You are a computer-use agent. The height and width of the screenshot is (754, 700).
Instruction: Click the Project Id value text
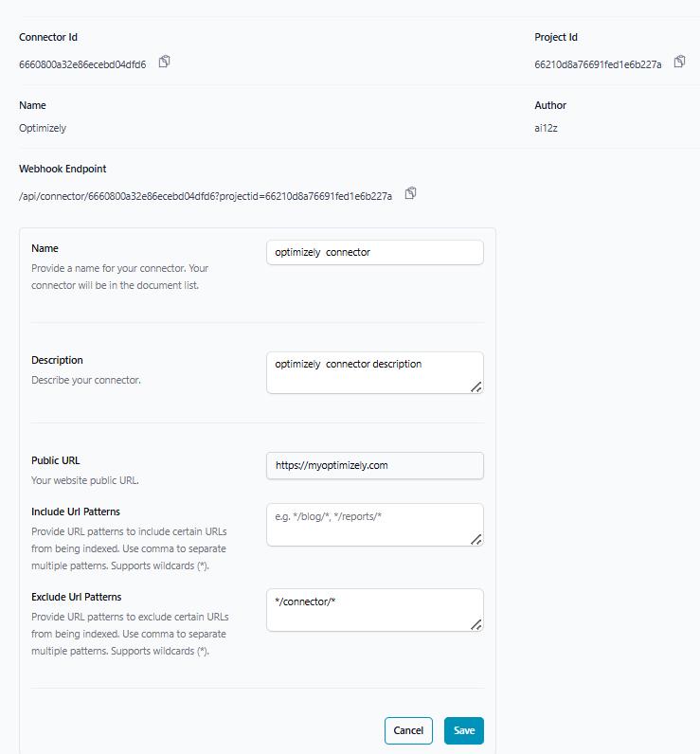pos(598,64)
